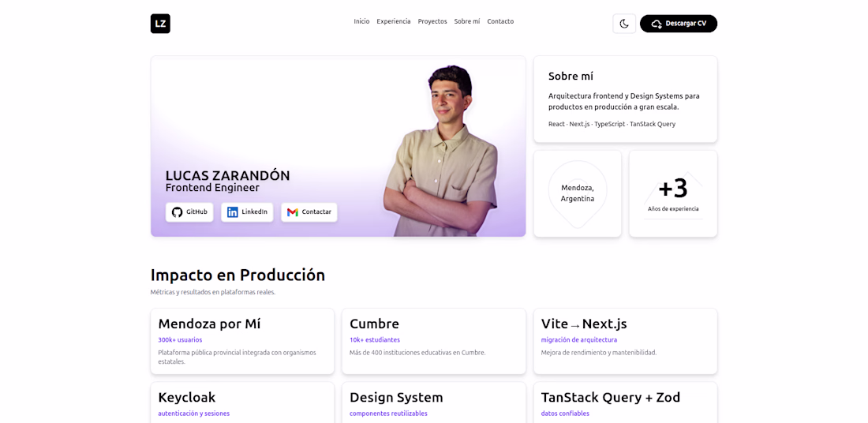Click the Design System card title

point(396,398)
